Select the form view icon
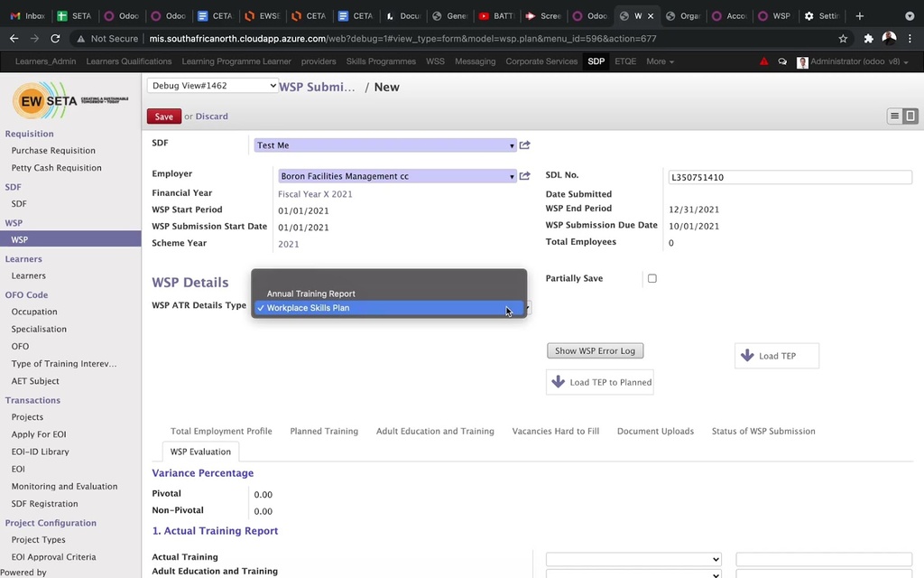 click(910, 116)
